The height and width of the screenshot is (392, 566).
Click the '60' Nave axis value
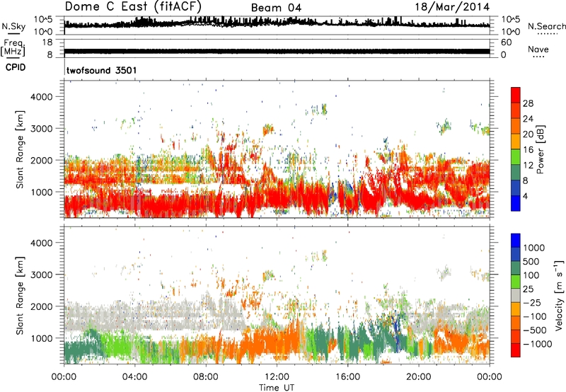[x=507, y=42]
